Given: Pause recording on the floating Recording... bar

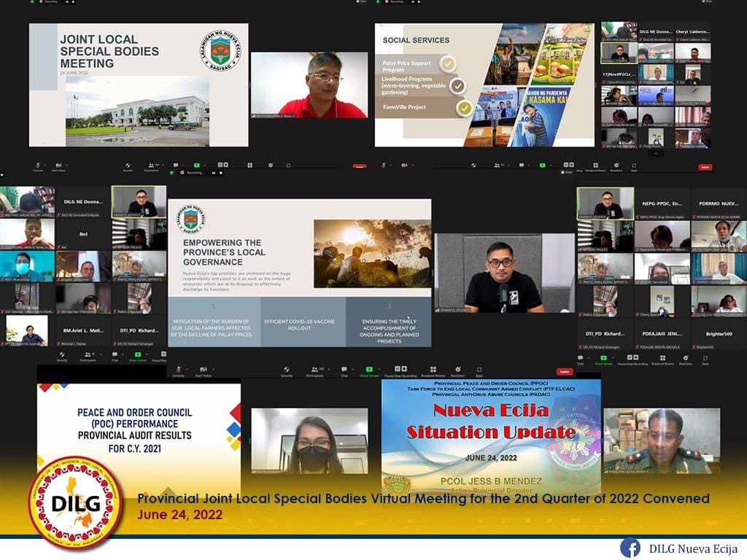Looking at the screenshot, I should [214, 173].
